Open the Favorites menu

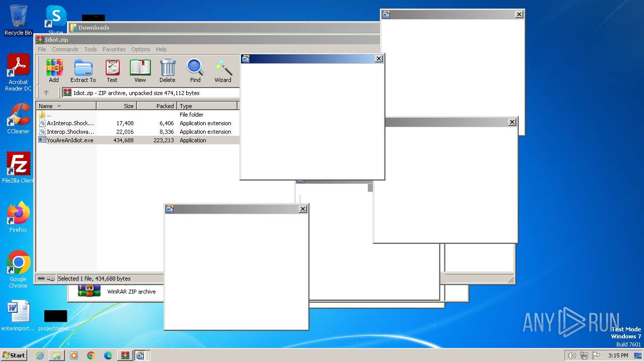click(x=114, y=49)
